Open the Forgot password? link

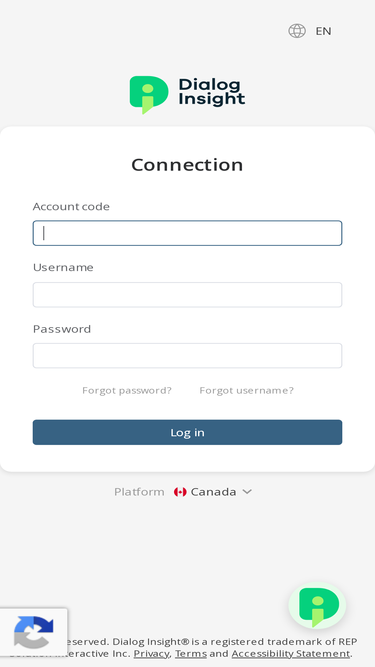point(127,391)
